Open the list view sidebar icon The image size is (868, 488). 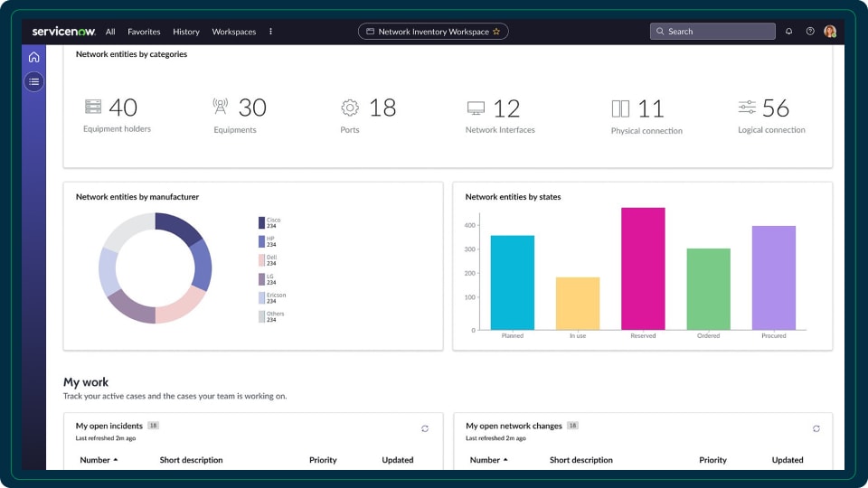[x=33, y=82]
